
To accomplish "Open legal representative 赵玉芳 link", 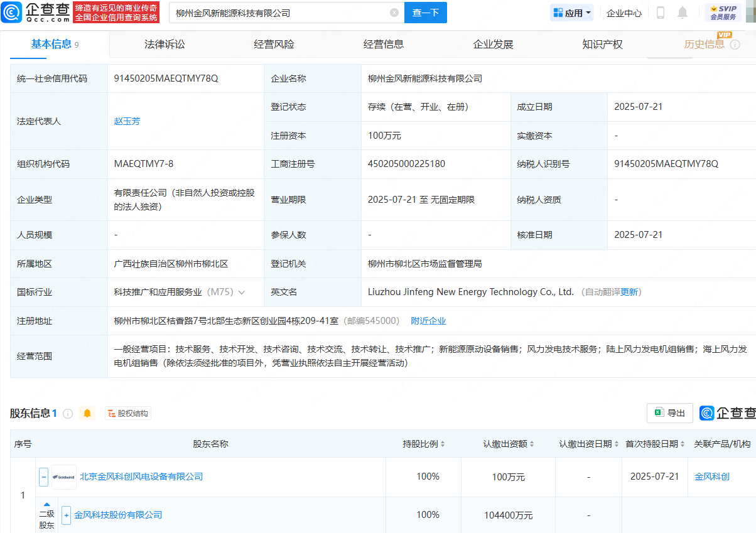I will pyautogui.click(x=127, y=121).
